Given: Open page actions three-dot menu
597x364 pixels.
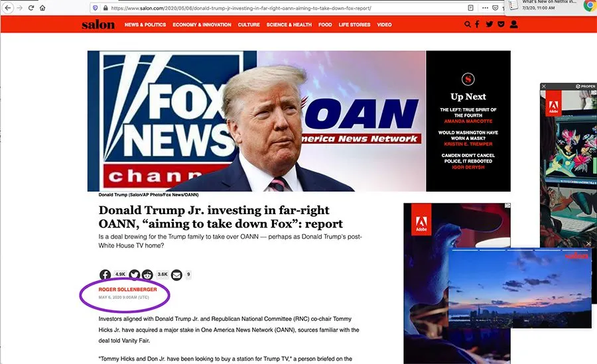Looking at the screenshot, I should (485, 8).
